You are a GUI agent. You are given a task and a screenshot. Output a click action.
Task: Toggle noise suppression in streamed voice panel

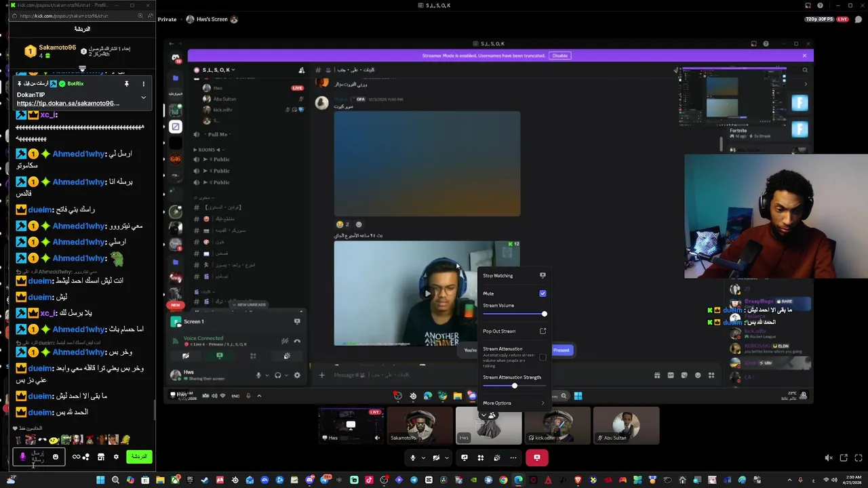285,341
